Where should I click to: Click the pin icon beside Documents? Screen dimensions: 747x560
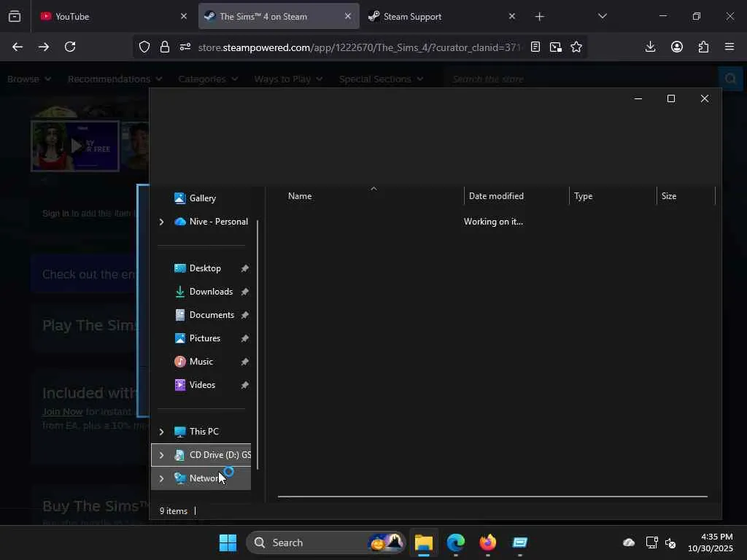(x=244, y=315)
